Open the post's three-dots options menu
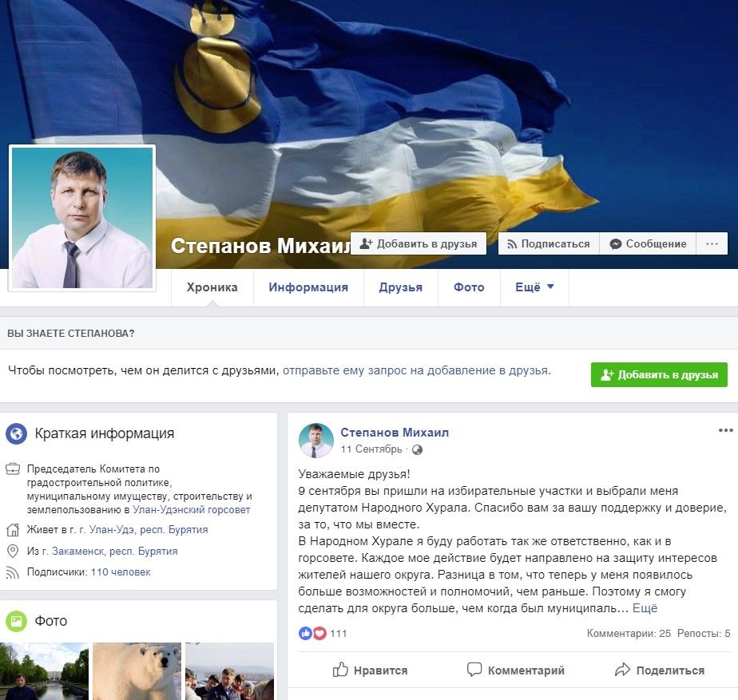Viewport: 738px width, 700px height. [725, 430]
